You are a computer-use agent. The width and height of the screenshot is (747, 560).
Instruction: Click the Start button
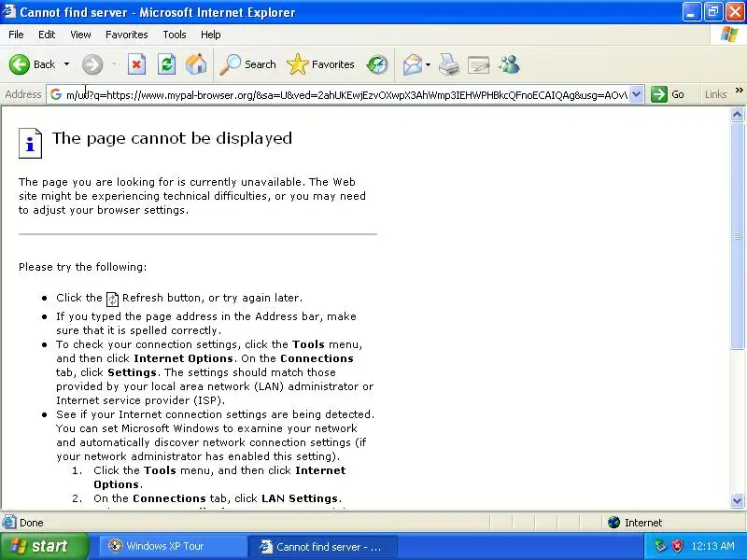point(44,546)
